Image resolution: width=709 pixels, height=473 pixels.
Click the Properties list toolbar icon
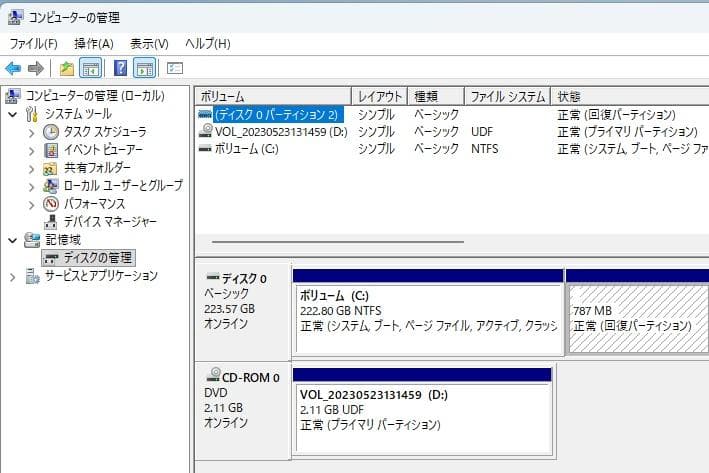[x=175, y=68]
